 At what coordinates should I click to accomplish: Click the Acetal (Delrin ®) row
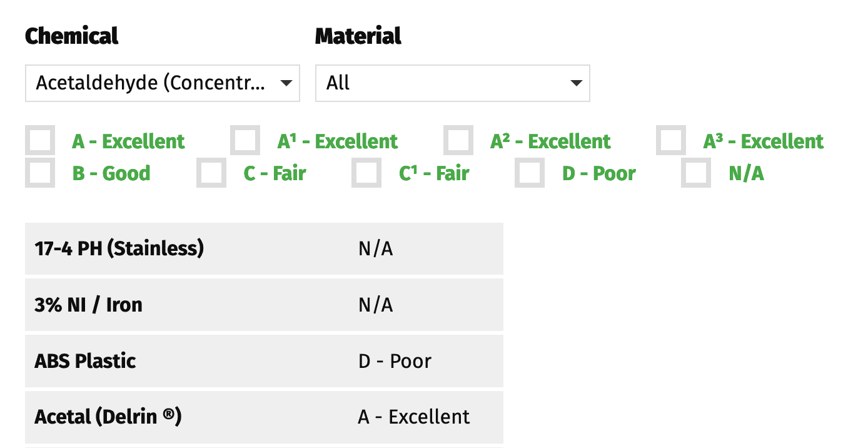264,417
